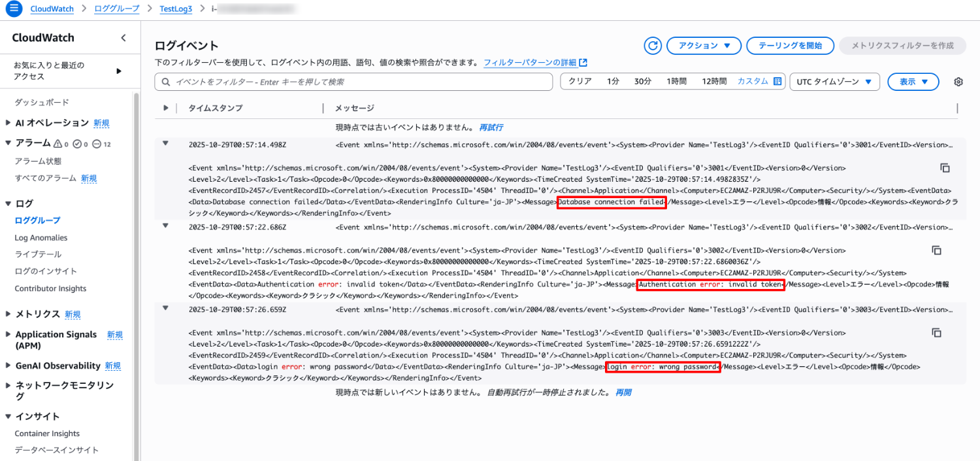
Task: Expand GenAI Observability section
Action: 8,366
